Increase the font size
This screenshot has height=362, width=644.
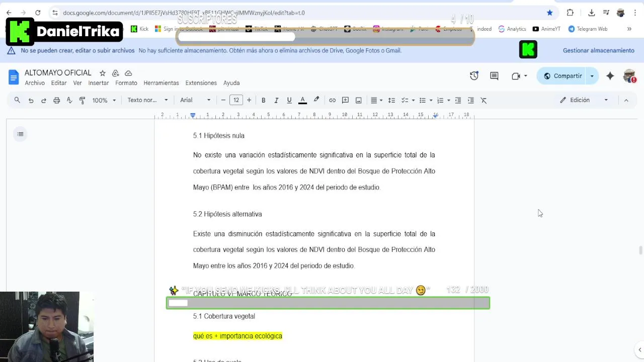tap(249, 100)
